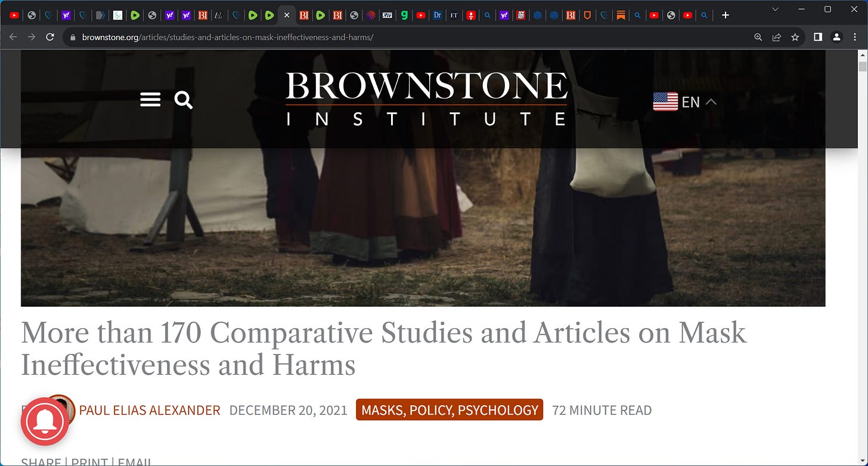This screenshot has height=466, width=868.
Task: Close the active Brownstone tab
Action: pyautogui.click(x=287, y=15)
